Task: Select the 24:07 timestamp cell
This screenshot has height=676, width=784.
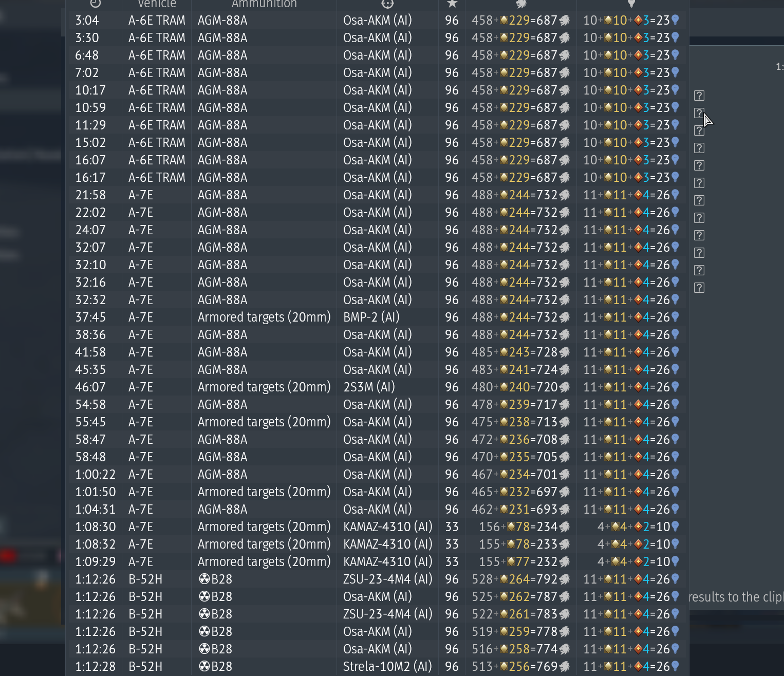Action: (x=90, y=230)
